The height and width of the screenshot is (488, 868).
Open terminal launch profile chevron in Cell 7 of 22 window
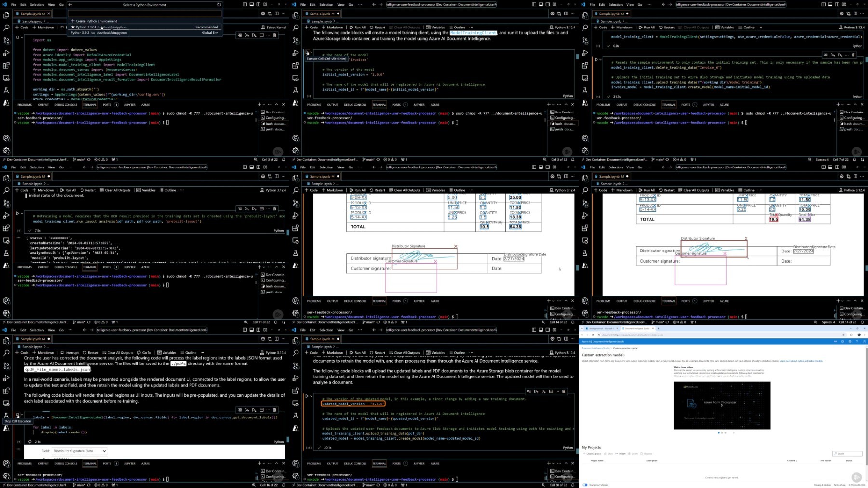[x=842, y=104]
